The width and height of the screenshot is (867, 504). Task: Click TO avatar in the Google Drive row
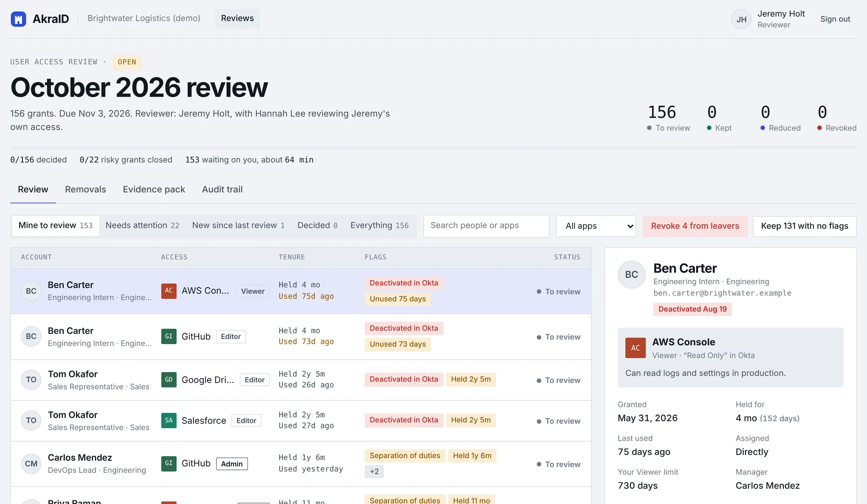click(x=31, y=380)
